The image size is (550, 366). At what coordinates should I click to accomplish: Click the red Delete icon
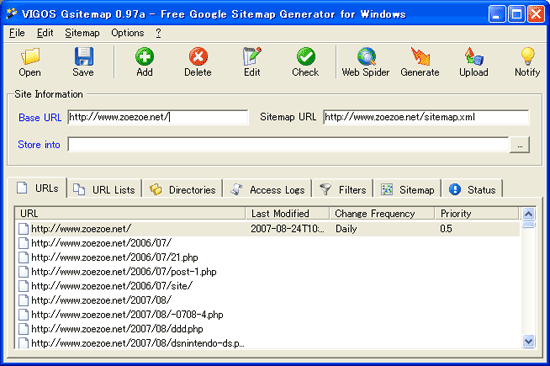198,56
